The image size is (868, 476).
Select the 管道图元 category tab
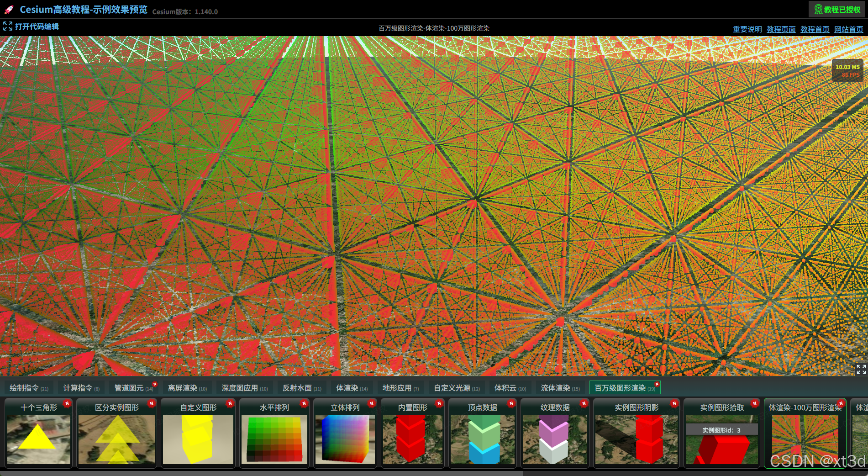click(x=134, y=388)
